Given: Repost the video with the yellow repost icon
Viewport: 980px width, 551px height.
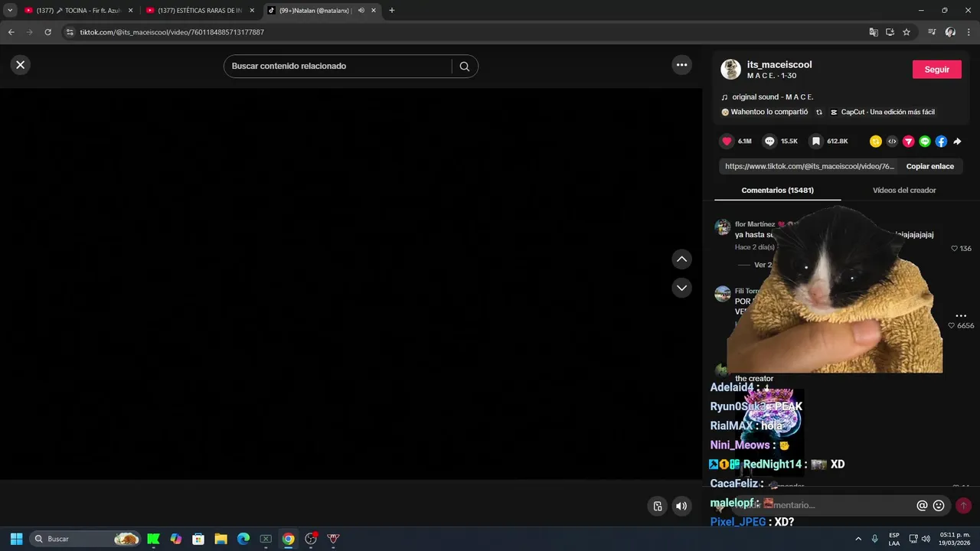Looking at the screenshot, I should [x=876, y=142].
